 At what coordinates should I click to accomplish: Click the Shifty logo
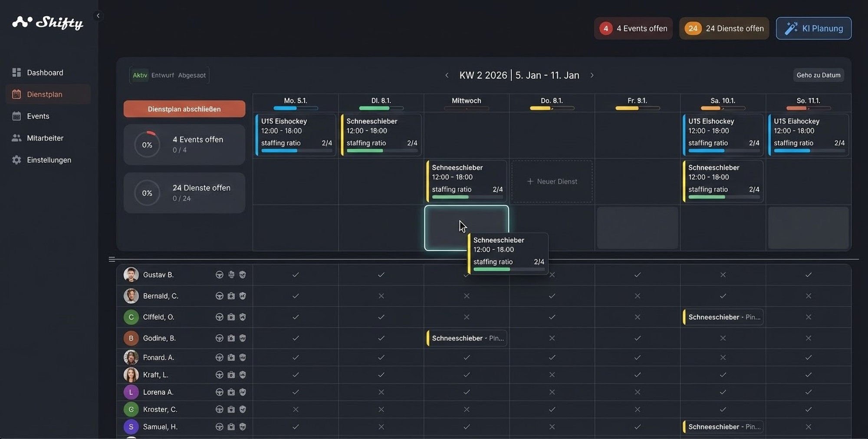click(x=48, y=23)
